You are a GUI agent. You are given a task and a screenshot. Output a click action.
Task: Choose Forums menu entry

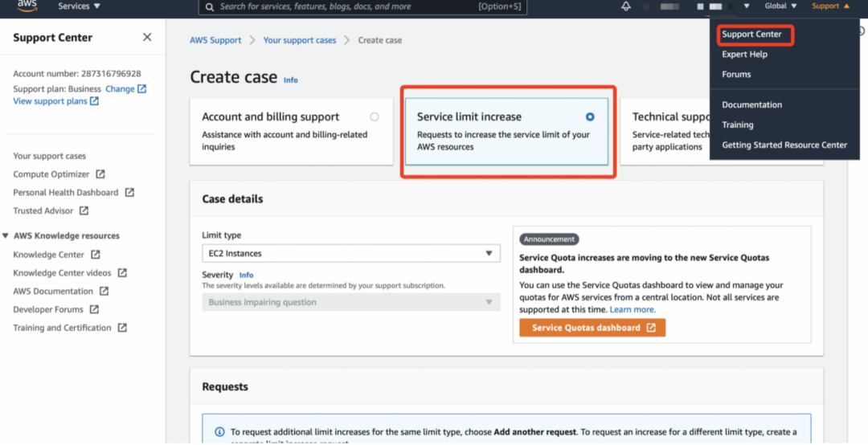click(x=736, y=74)
